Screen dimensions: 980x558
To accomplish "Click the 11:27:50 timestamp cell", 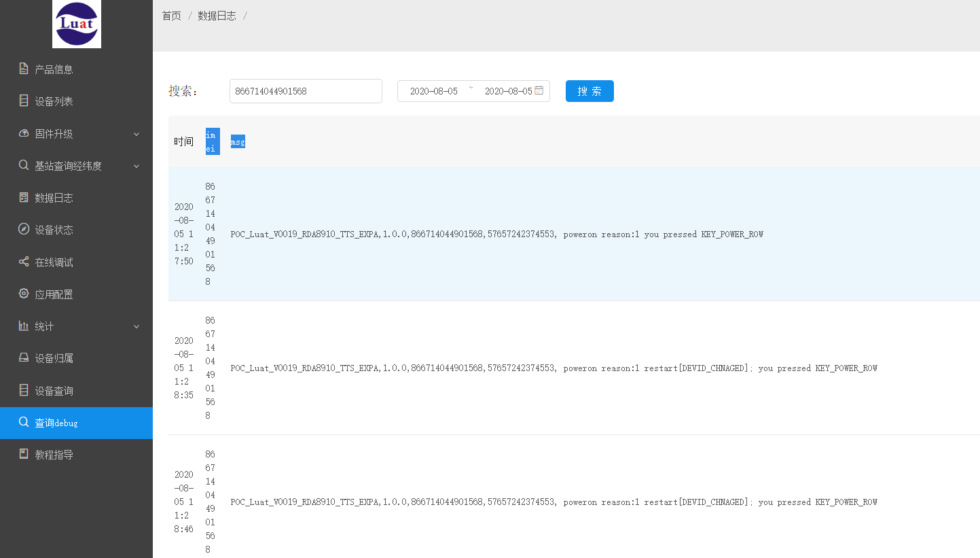I will 184,234.
